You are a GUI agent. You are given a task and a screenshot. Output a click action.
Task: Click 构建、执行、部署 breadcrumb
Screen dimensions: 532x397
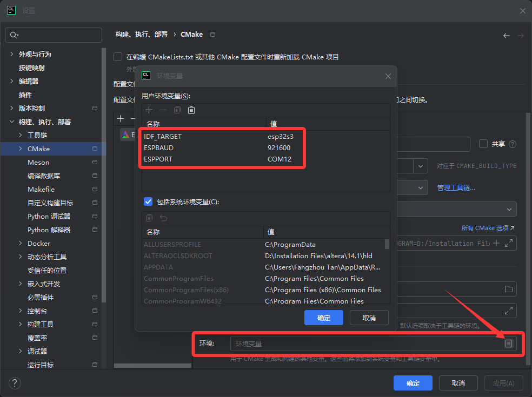(142, 35)
